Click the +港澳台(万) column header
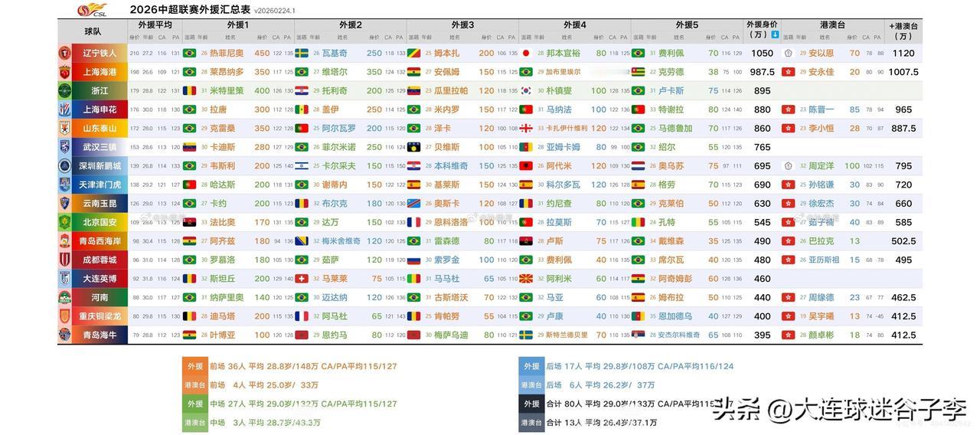The width and height of the screenshot is (980, 435). pos(904,31)
